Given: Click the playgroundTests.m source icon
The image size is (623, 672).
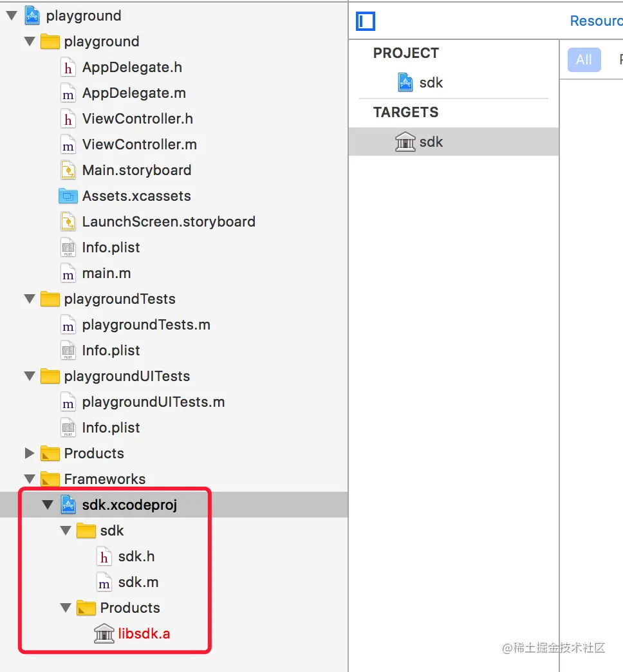Looking at the screenshot, I should [68, 325].
